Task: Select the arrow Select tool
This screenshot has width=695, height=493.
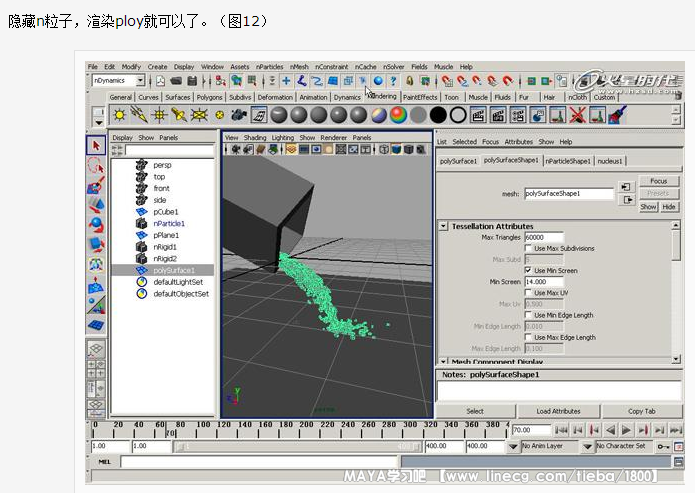Action: coord(96,145)
